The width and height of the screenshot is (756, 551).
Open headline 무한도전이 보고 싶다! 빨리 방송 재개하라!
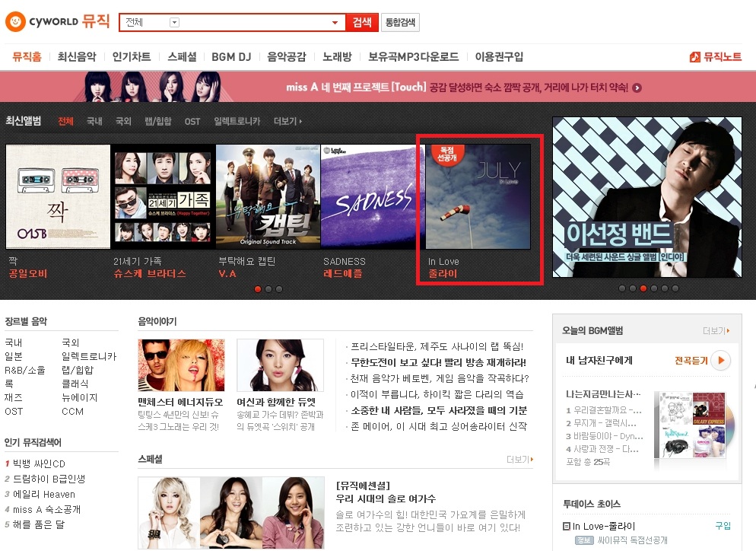coord(438,362)
